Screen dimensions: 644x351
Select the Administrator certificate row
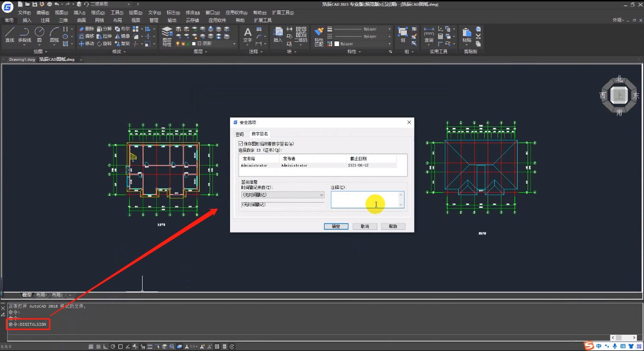(x=318, y=165)
